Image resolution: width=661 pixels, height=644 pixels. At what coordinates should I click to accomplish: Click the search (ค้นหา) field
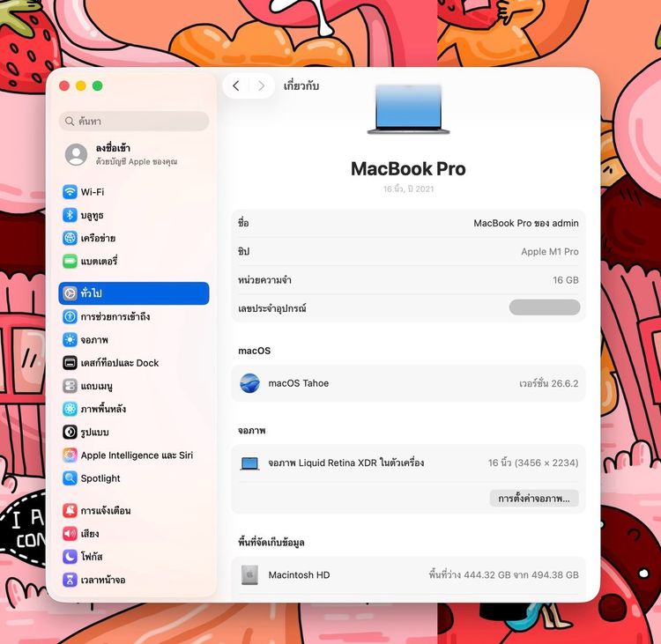point(134,121)
